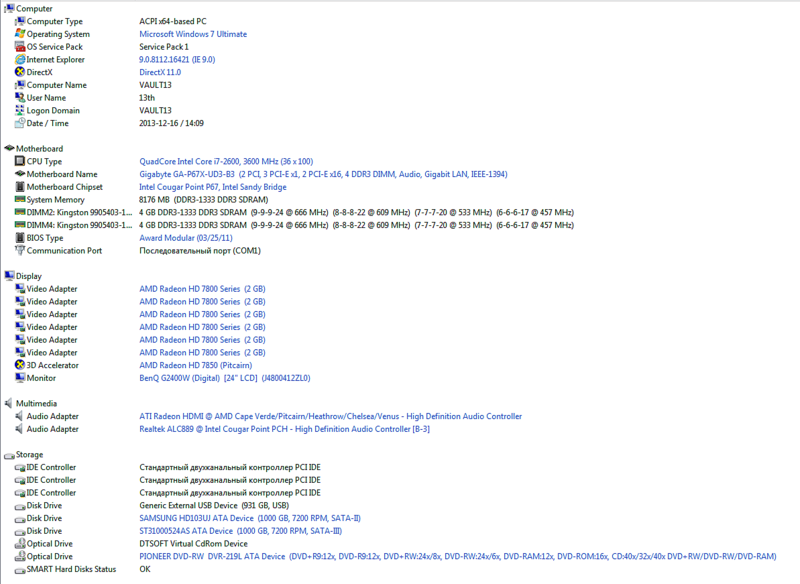Viewport: 800px width, 584px height.
Task: Select the Computer section header
Action: (x=34, y=9)
